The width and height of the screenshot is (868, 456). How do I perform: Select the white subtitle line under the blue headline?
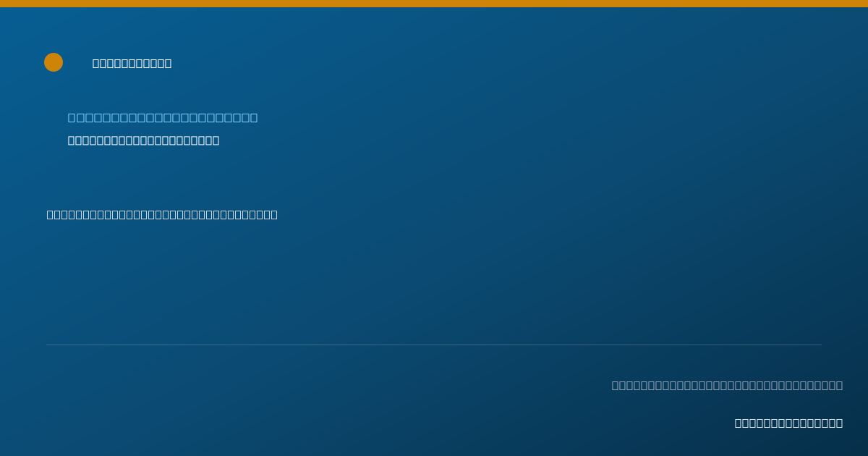click(x=144, y=140)
